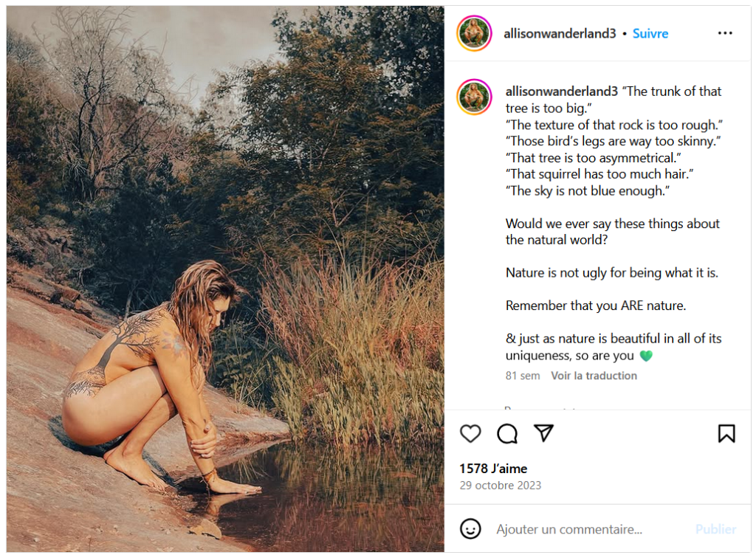The height and width of the screenshot is (555, 756).
Task: Click the 81 sem timestamp
Action: point(523,376)
